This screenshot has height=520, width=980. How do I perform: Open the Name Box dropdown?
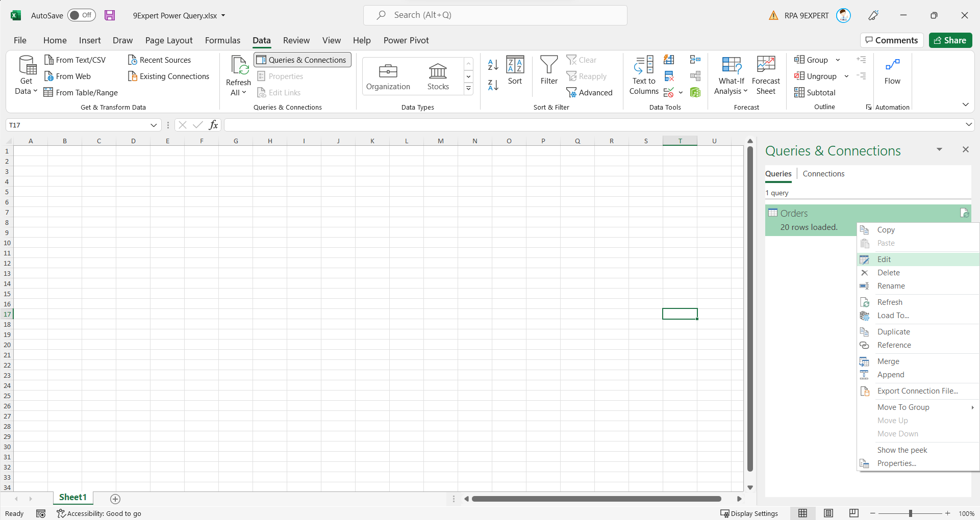coord(154,125)
